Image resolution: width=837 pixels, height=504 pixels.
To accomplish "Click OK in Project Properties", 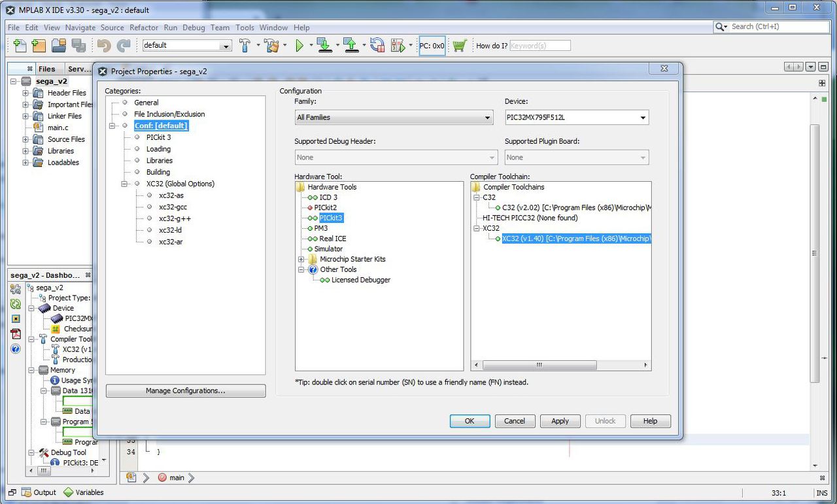I will coord(470,421).
